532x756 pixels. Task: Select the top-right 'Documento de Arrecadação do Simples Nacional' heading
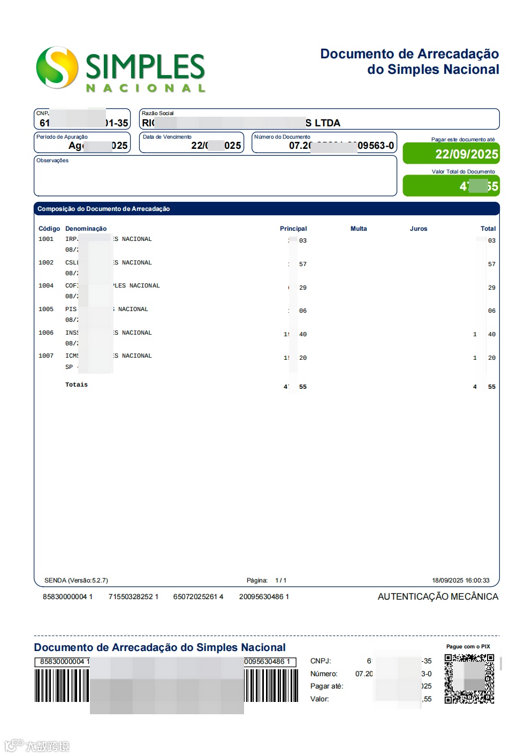pos(409,62)
